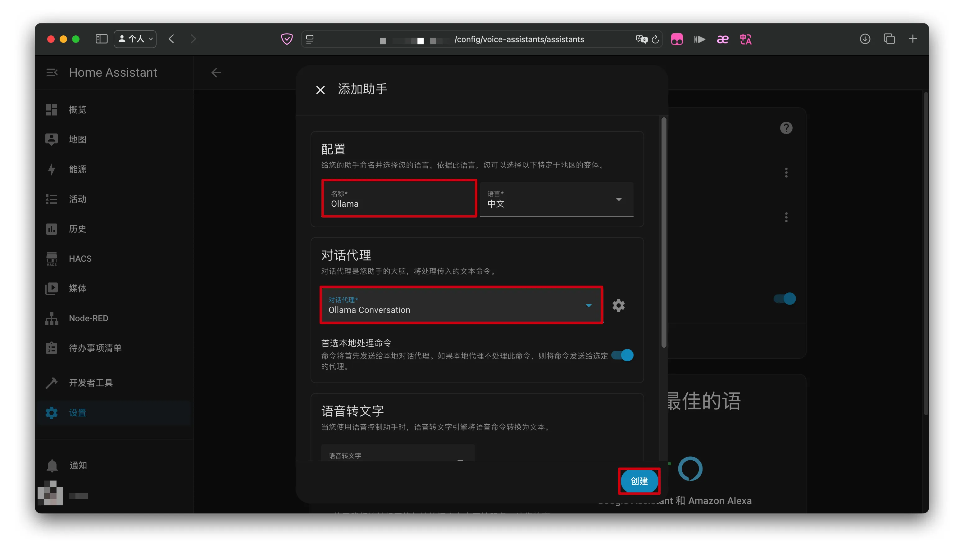Open the 能源 (Energy) sidebar item
Viewport: 964px width, 560px height.
77,169
